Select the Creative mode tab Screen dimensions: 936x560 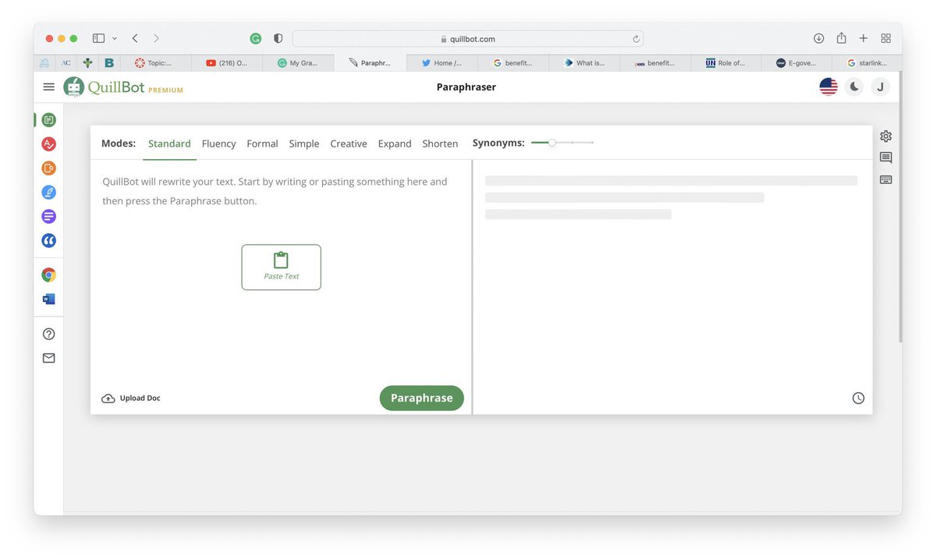click(x=349, y=144)
